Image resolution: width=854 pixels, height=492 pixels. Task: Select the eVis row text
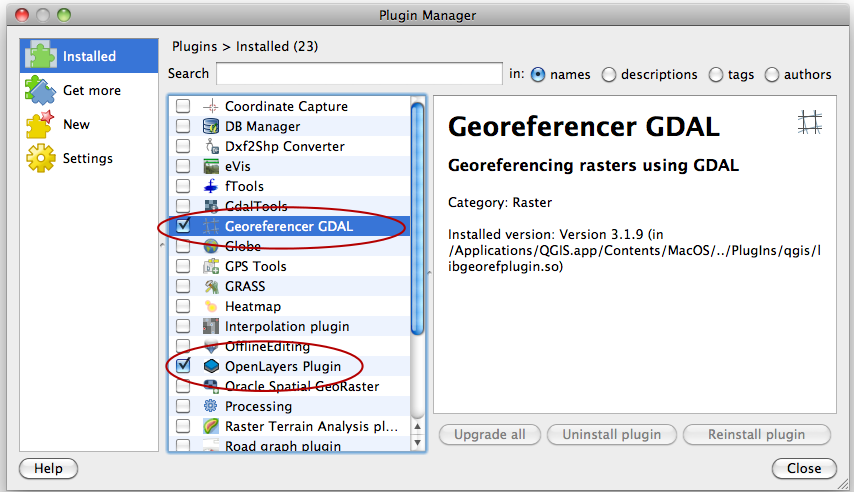[x=237, y=166]
